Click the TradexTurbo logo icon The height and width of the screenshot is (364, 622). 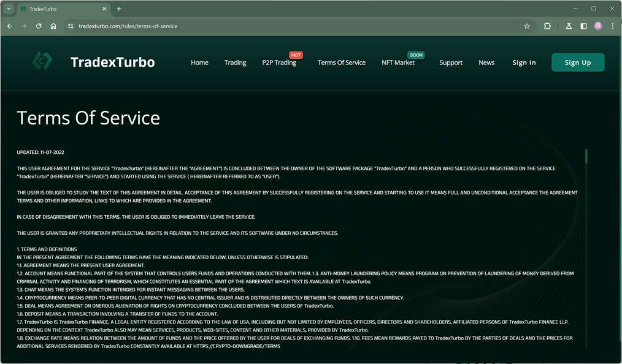(x=42, y=61)
